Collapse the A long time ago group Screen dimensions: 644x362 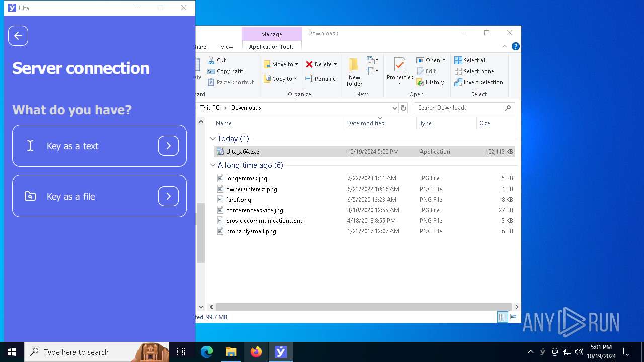tap(213, 165)
